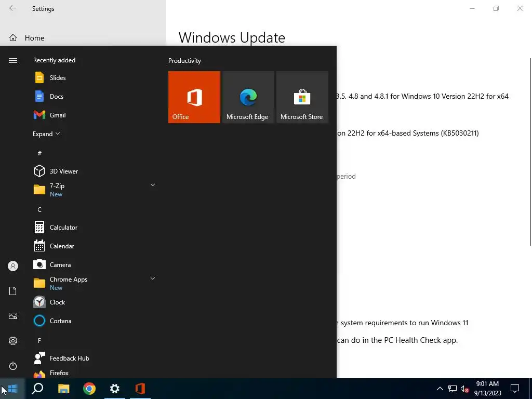The image size is (532, 399).
Task: Click the Productivity group heading
Action: click(184, 61)
